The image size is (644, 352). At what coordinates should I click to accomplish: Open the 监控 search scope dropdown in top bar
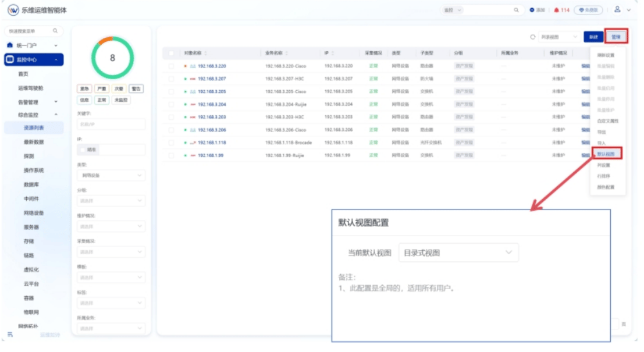point(453,10)
